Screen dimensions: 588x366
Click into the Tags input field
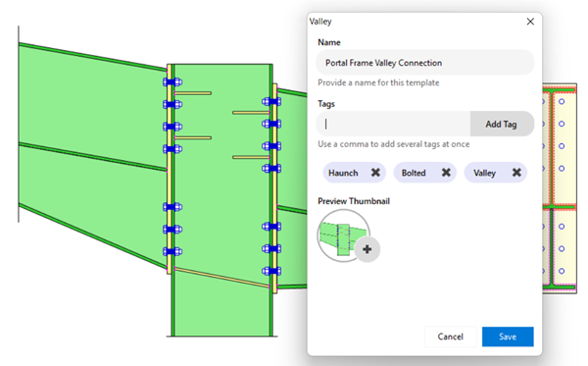point(393,124)
